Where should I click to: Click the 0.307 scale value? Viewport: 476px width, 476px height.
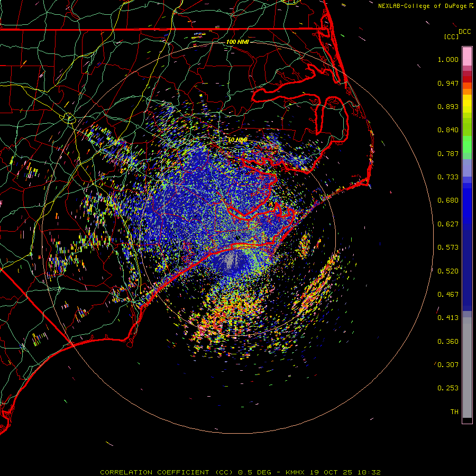tap(448, 365)
